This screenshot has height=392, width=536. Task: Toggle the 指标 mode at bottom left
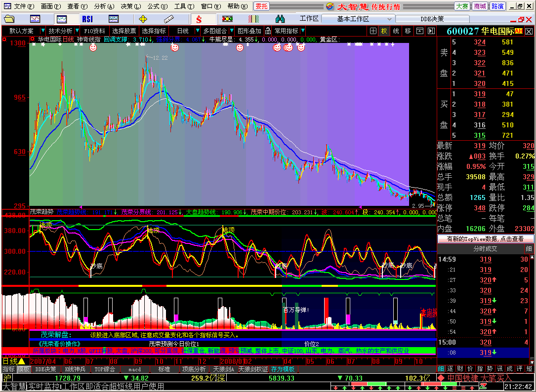(x=8, y=369)
